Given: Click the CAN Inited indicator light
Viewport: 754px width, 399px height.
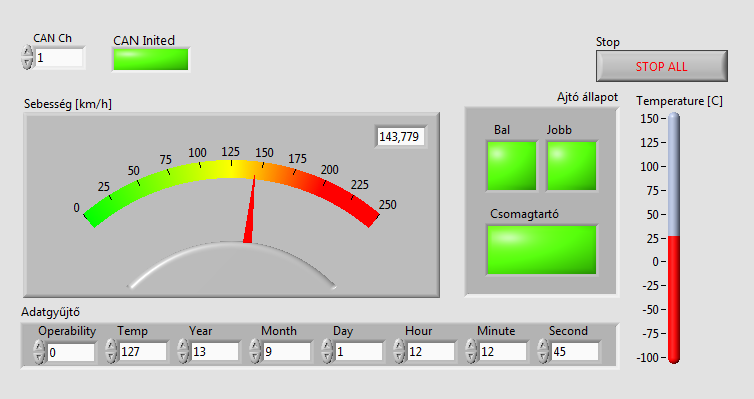Looking at the screenshot, I should 151,60.
